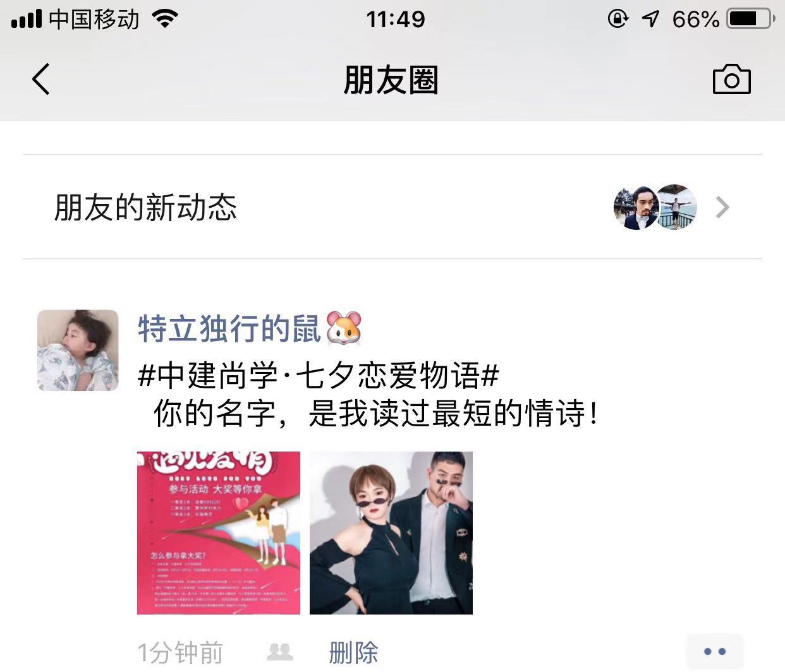Open the two-dot like/comment menu
The image size is (785, 672).
(715, 651)
